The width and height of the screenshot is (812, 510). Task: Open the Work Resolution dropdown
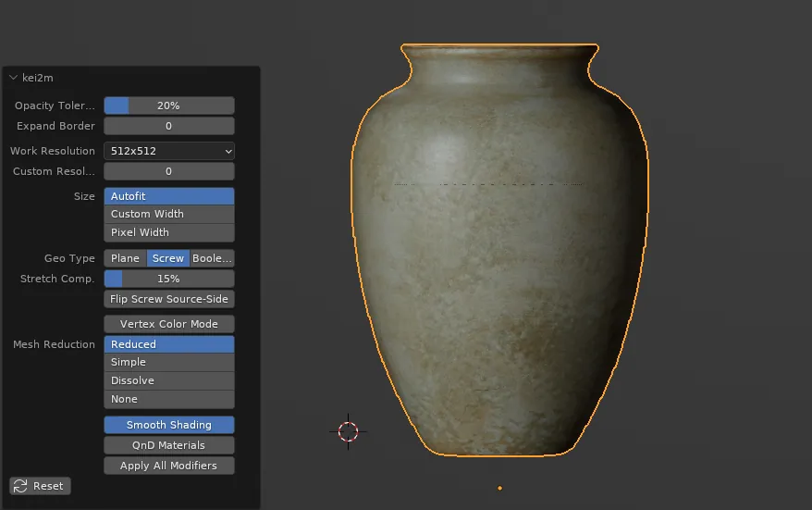168,151
